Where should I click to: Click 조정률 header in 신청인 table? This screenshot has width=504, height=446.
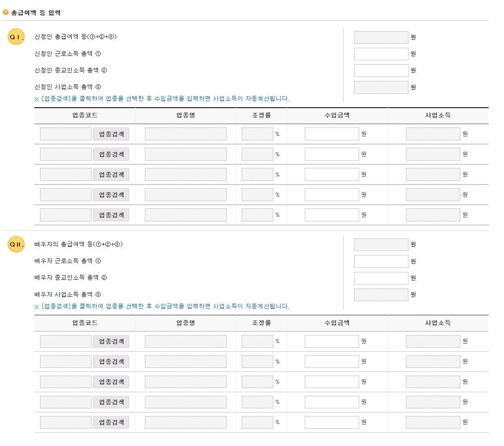pyautogui.click(x=261, y=115)
